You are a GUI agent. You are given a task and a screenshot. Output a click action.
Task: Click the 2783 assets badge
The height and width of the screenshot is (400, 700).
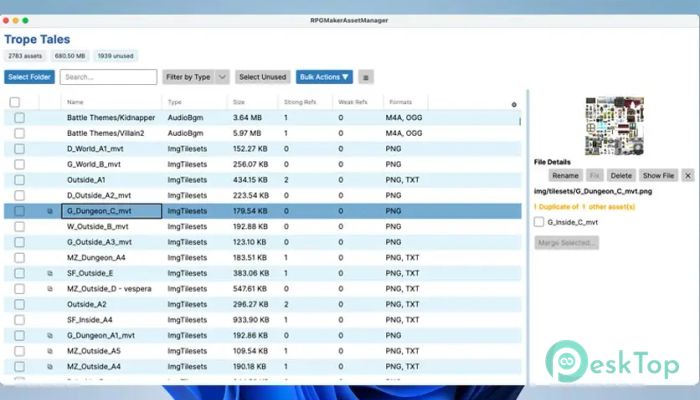coord(25,56)
